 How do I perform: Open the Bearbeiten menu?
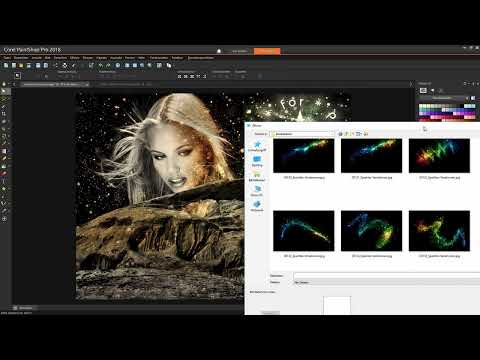click(21, 58)
